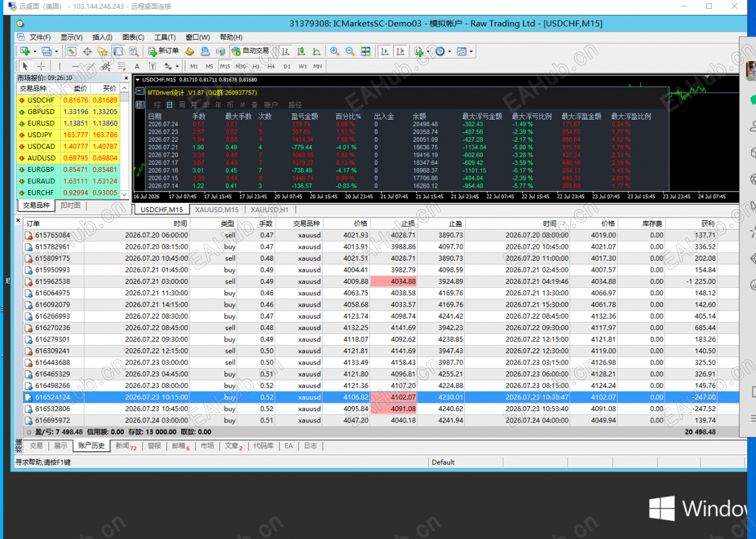Viewport: 756px width, 539px height.
Task: Switch timeframe to H4
Action: 271,66
